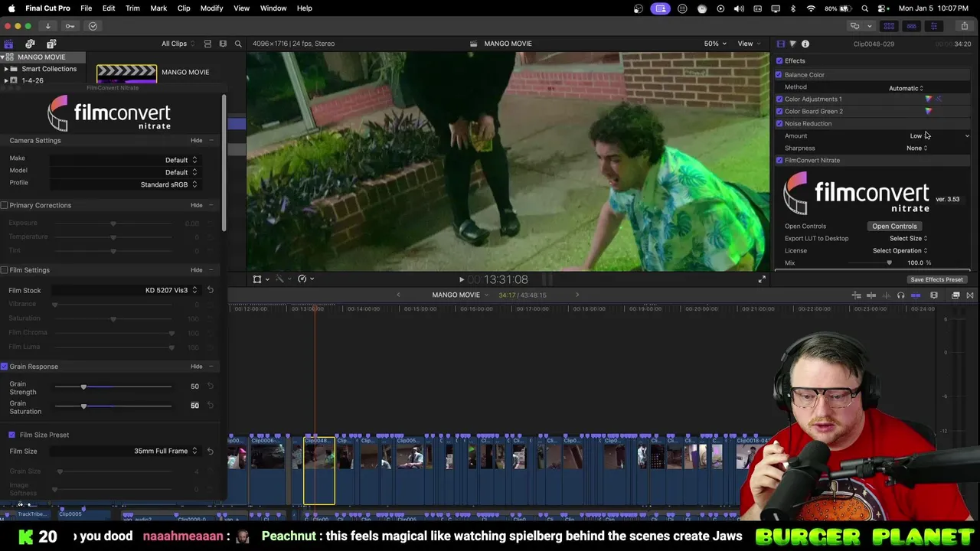The width and height of the screenshot is (980, 551).
Task: Open color wheel for Color Adjustments 1
Action: (928, 99)
